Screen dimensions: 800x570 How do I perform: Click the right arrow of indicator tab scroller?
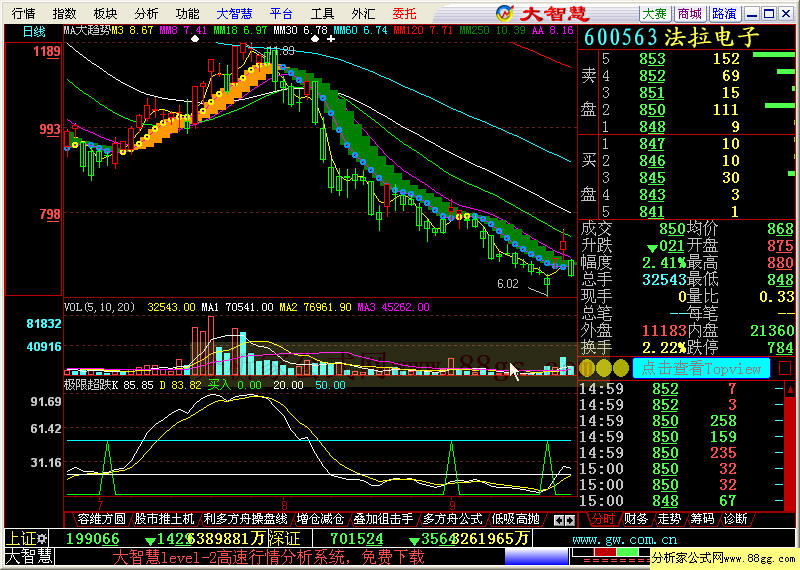pyautogui.click(x=570, y=521)
